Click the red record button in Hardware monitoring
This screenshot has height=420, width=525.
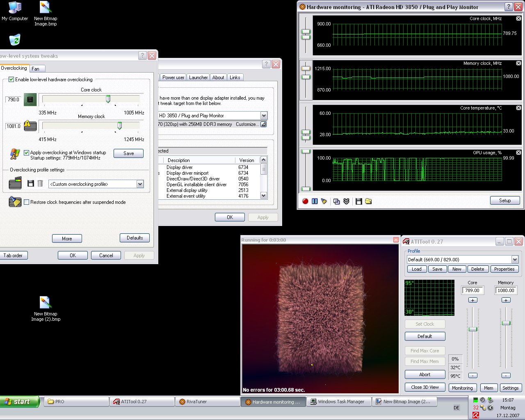point(305,201)
